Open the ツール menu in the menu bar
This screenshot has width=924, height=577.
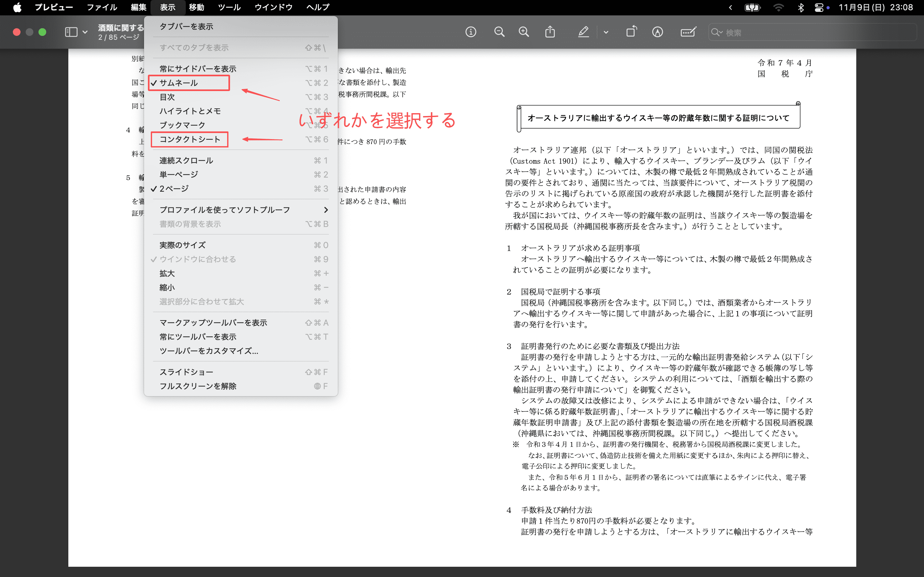click(x=229, y=7)
